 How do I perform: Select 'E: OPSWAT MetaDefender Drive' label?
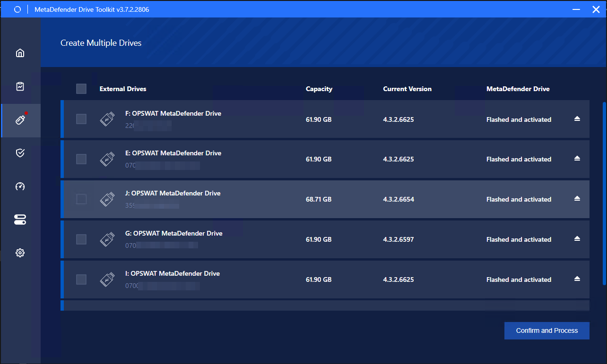173,153
